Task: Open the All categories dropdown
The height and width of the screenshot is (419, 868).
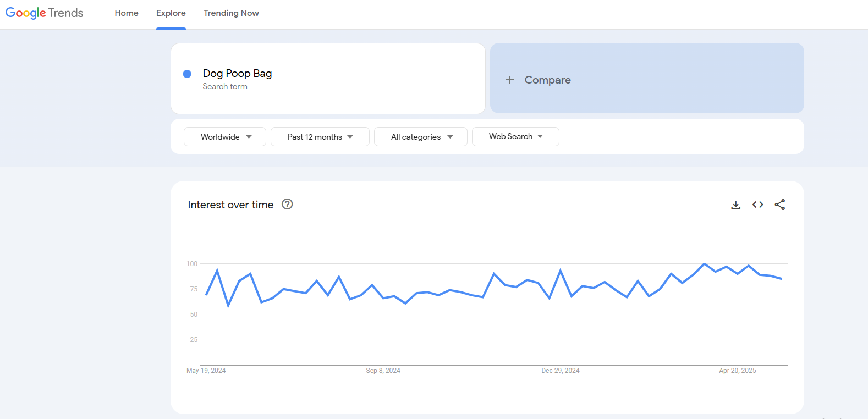Action: click(421, 136)
